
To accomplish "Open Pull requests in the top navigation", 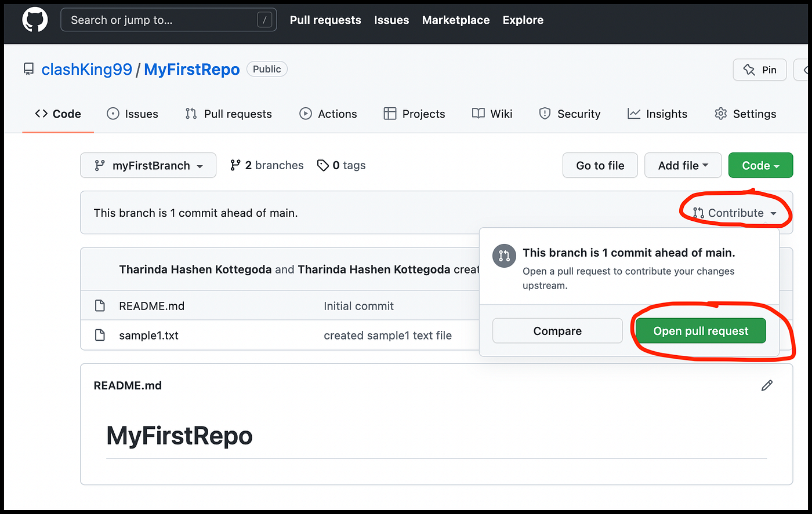I will pyautogui.click(x=325, y=20).
